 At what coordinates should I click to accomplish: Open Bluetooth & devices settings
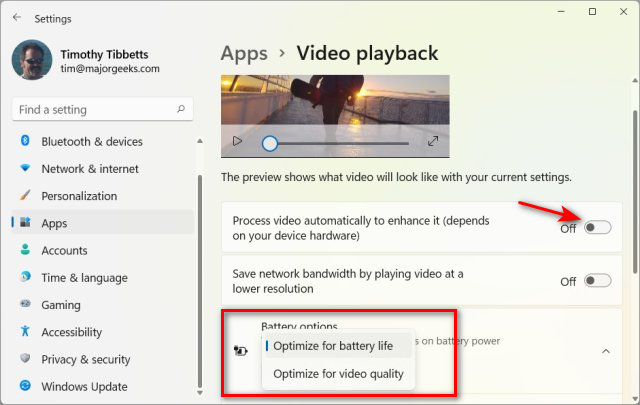92,142
